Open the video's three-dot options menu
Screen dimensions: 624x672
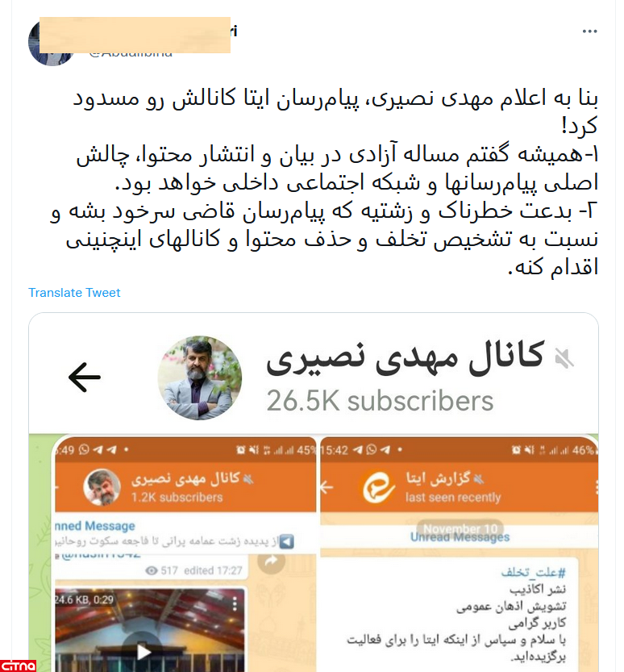[235, 603]
